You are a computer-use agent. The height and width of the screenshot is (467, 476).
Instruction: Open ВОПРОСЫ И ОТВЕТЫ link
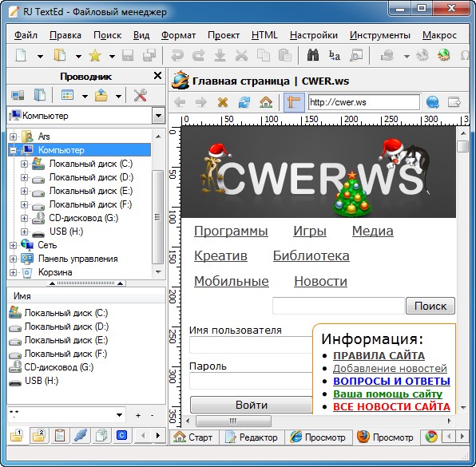pos(391,381)
